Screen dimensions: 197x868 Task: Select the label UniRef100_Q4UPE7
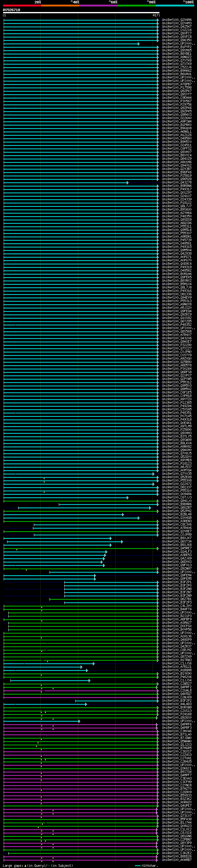tap(176, 806)
